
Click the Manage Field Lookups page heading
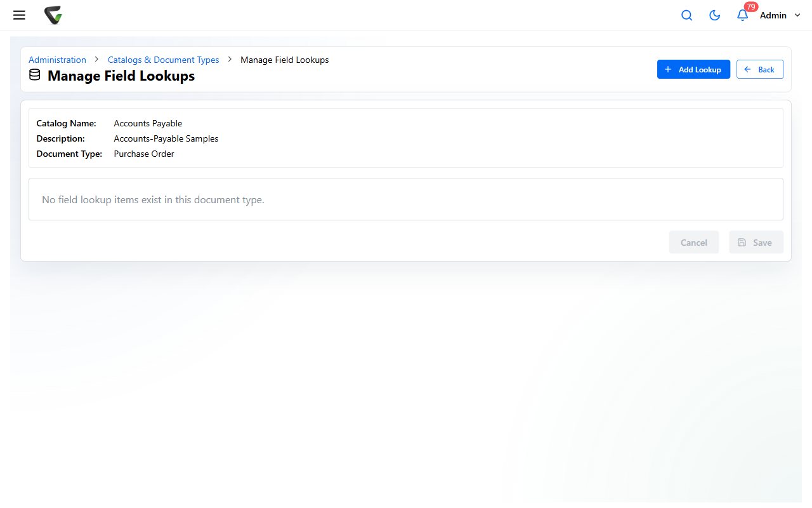pos(121,76)
